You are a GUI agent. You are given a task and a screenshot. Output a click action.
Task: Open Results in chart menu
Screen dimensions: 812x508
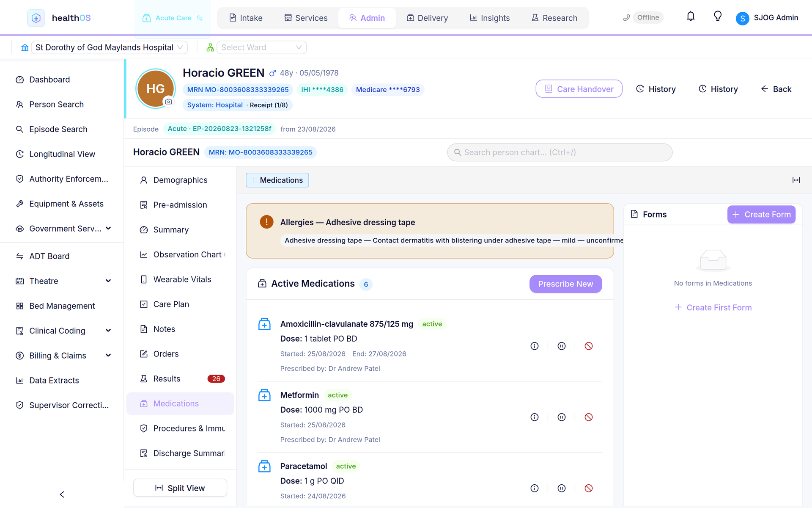181,379
